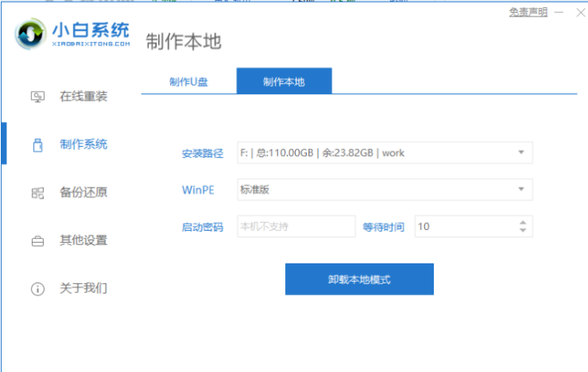
Task: Switch to the 制作U盘 tab
Action: (189, 82)
